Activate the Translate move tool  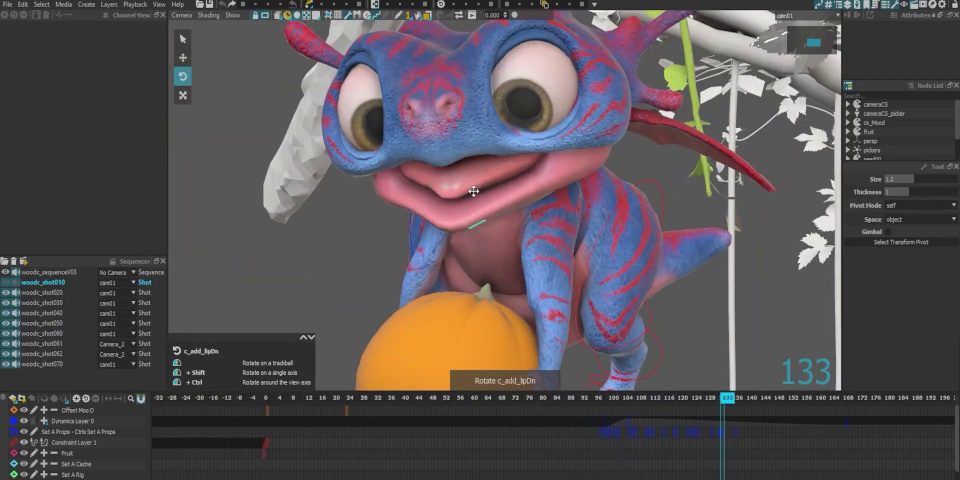(x=183, y=57)
